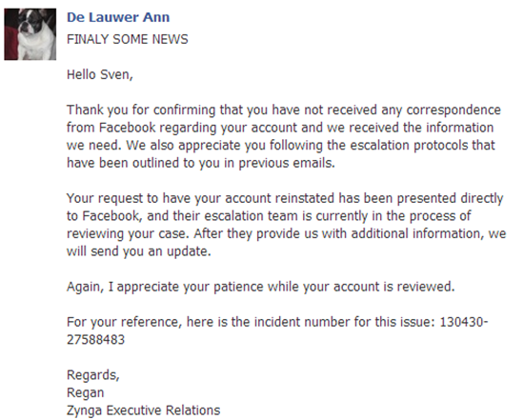Click the dog profile picture thumbnail

pyautogui.click(x=30, y=34)
